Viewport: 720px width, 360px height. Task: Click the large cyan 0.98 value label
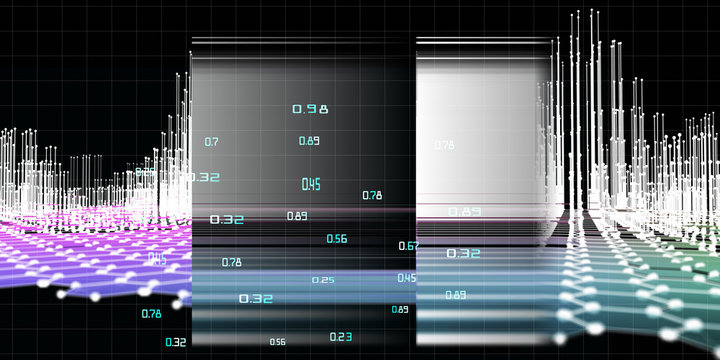click(x=310, y=109)
